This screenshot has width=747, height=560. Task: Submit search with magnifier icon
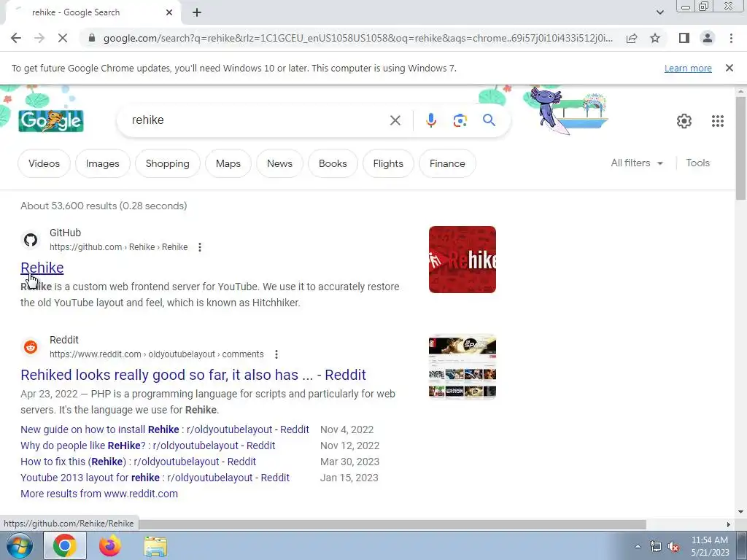pos(489,120)
